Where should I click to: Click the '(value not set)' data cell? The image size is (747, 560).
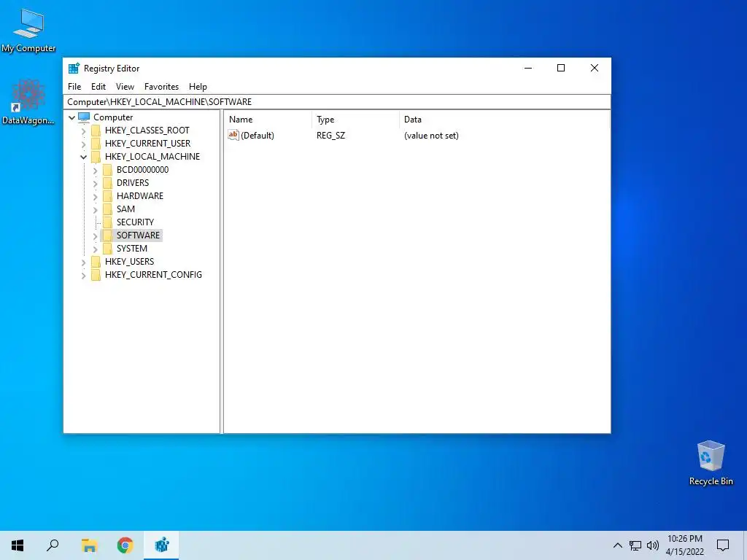431,135
